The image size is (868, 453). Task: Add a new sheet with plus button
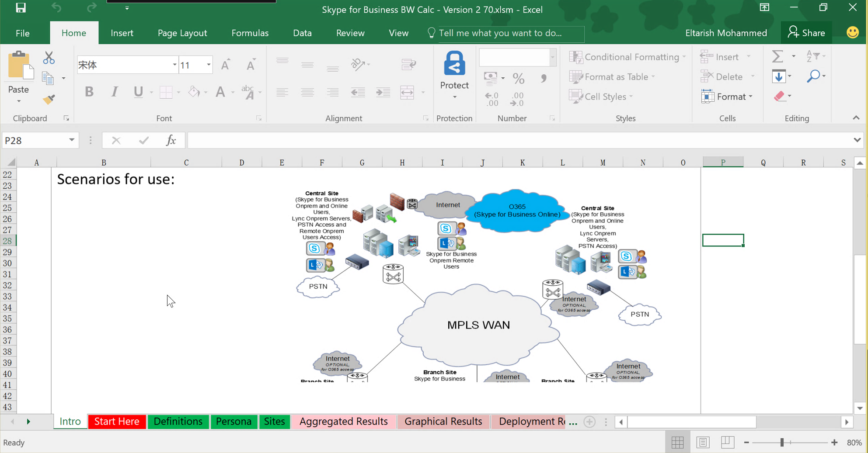pos(589,422)
